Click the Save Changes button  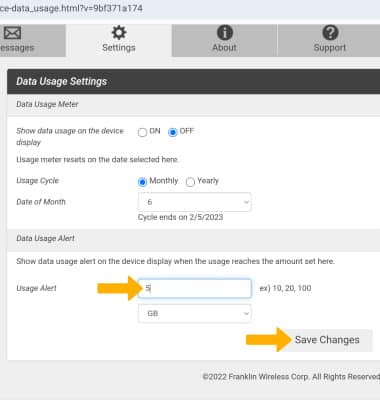[x=327, y=340]
